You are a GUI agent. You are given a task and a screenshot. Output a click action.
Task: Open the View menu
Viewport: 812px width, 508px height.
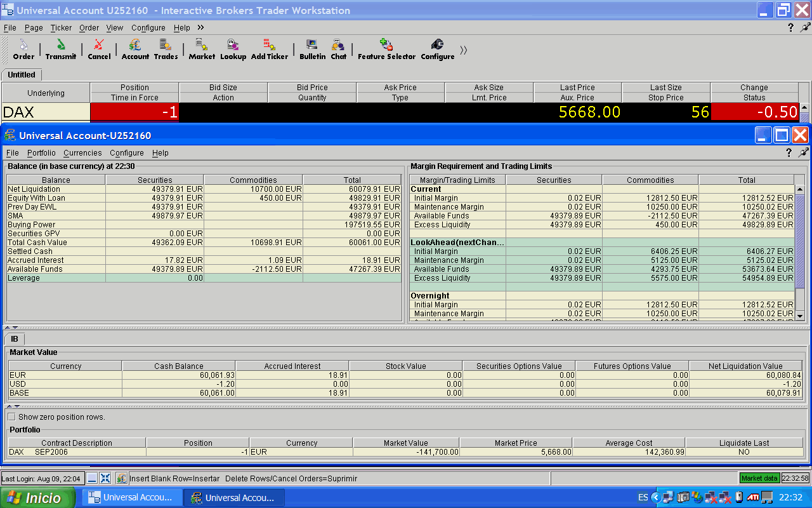[x=115, y=28]
